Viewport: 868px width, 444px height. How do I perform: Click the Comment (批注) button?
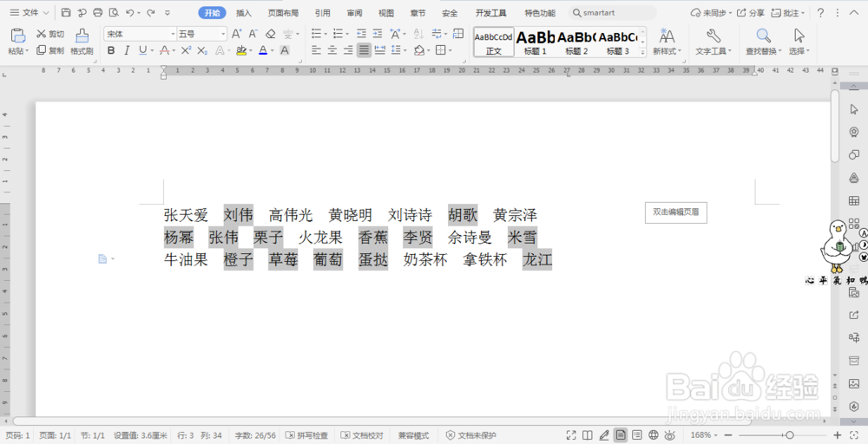click(x=788, y=12)
